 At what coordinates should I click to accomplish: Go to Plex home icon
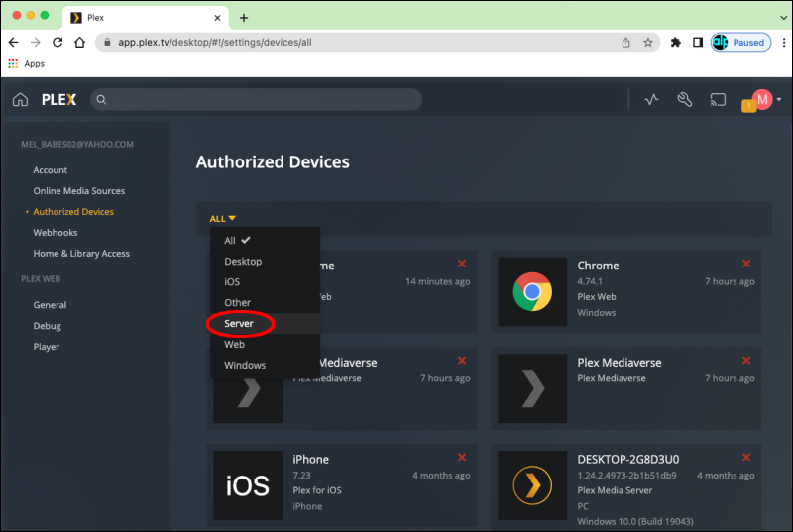click(x=20, y=99)
